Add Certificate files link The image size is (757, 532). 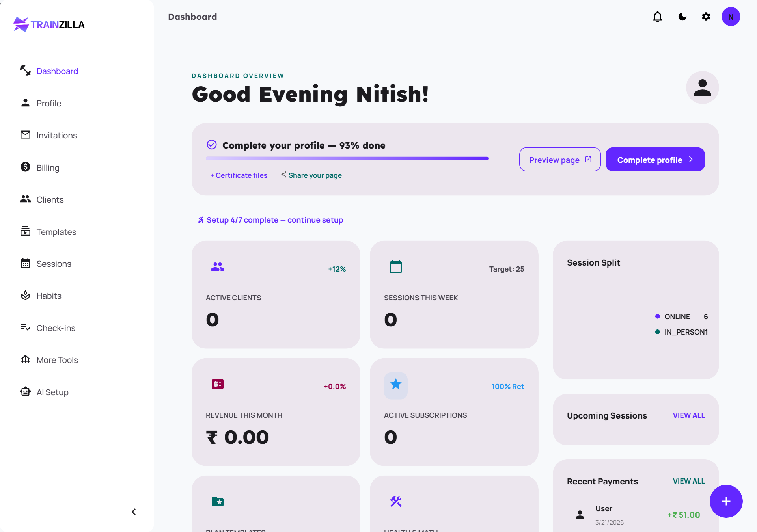click(x=239, y=175)
